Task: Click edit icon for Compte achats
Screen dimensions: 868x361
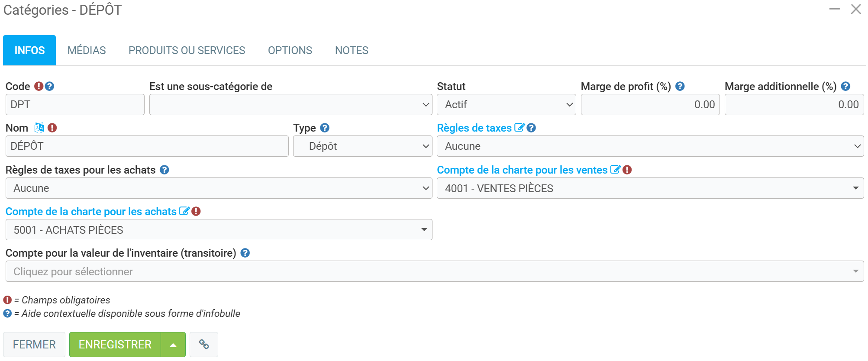Action: [x=184, y=211]
